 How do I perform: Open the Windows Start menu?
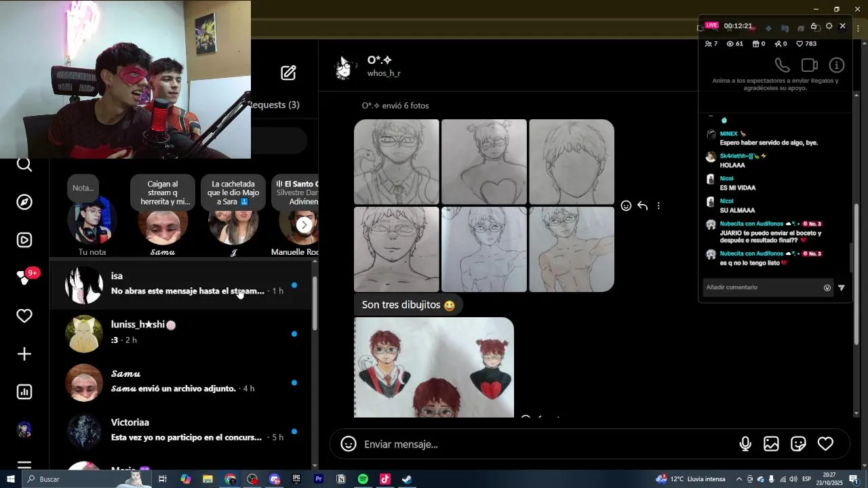[x=10, y=479]
